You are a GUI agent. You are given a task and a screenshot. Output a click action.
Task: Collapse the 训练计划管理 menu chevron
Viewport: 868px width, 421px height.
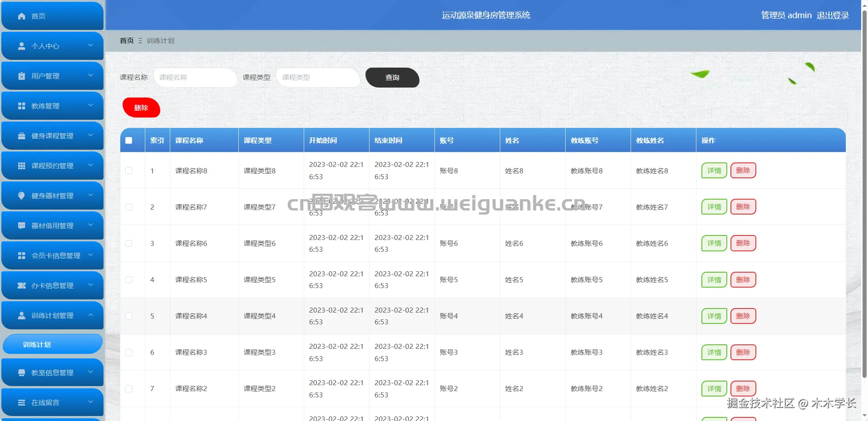[x=90, y=315]
